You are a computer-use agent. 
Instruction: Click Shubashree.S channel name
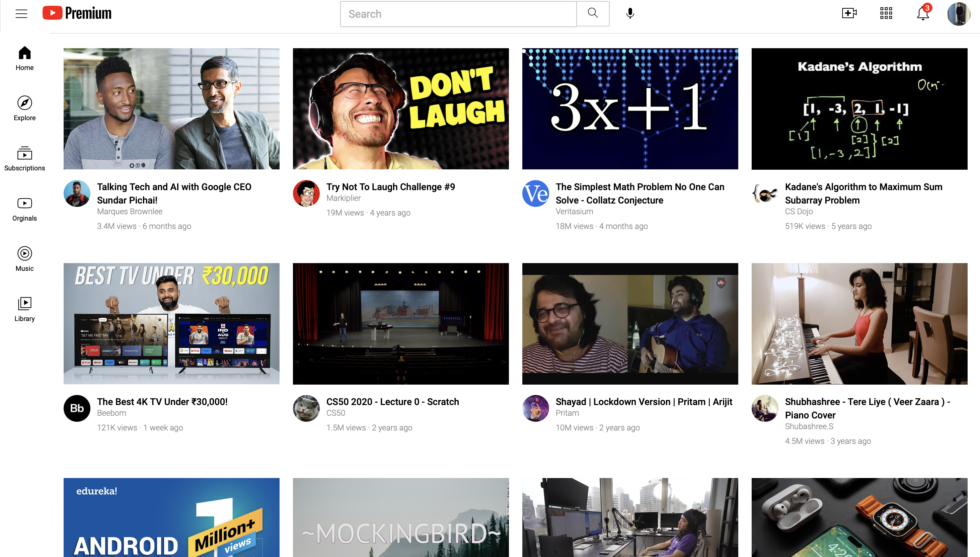point(809,426)
